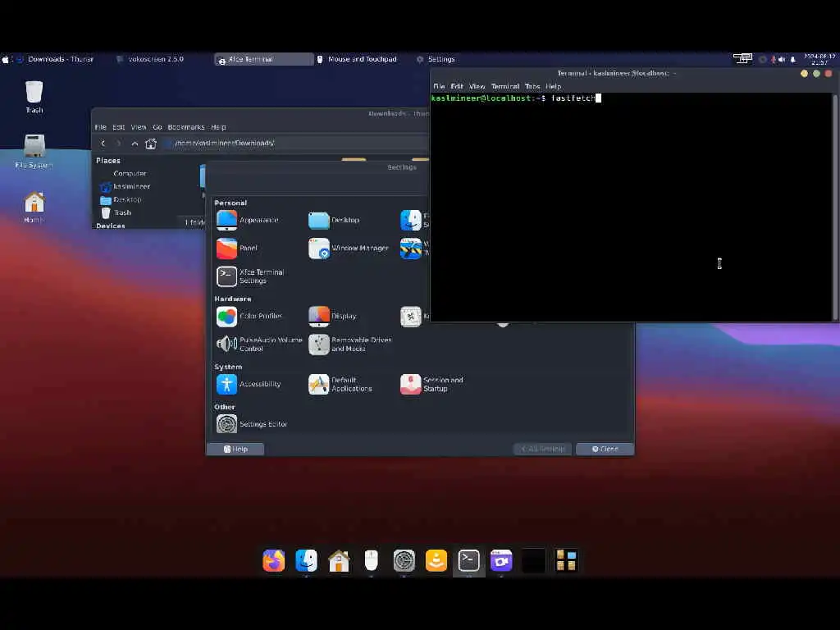Open File System desktop icon
Image resolution: width=840 pixels, height=630 pixels.
(x=34, y=152)
